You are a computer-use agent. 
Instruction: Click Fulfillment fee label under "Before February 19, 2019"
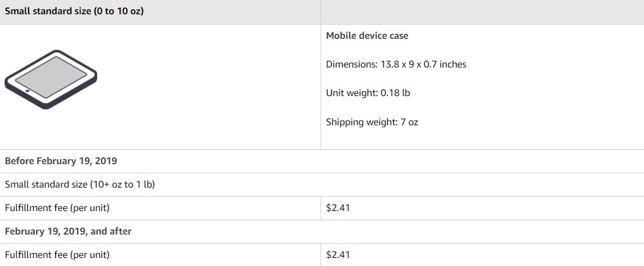[57, 208]
